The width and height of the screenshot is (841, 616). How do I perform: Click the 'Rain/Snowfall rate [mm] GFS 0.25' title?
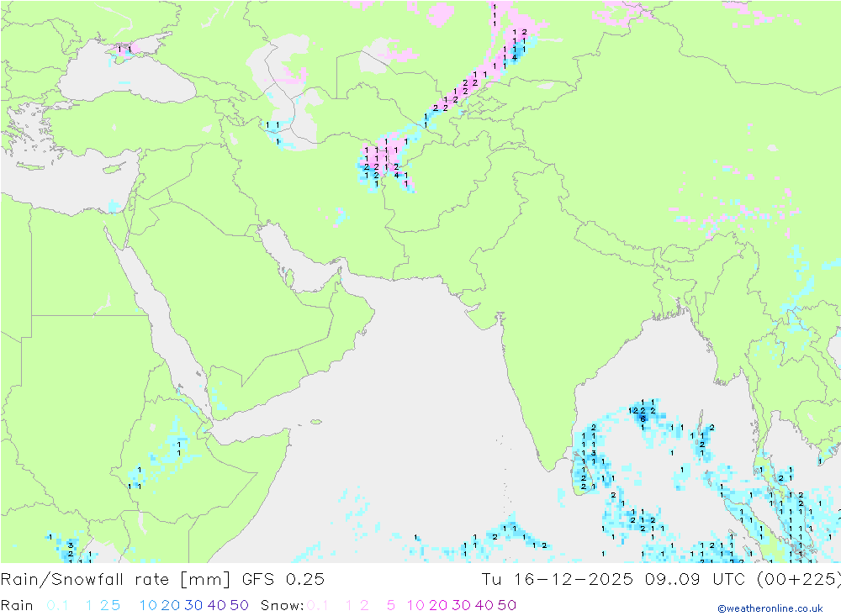(162, 580)
